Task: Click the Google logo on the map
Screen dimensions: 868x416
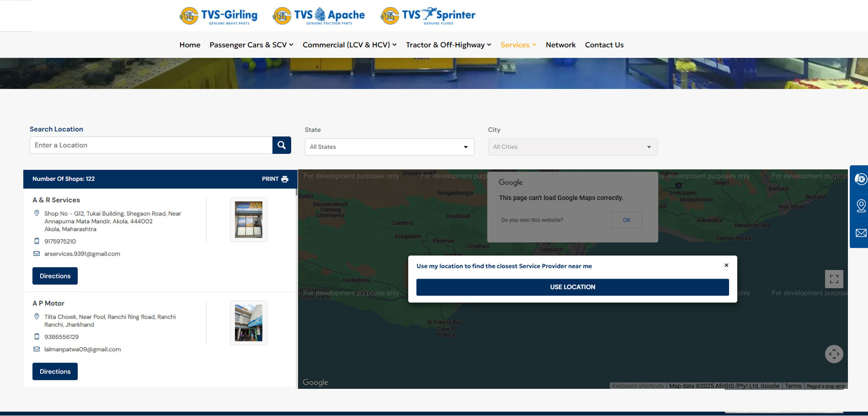Action: click(x=315, y=382)
